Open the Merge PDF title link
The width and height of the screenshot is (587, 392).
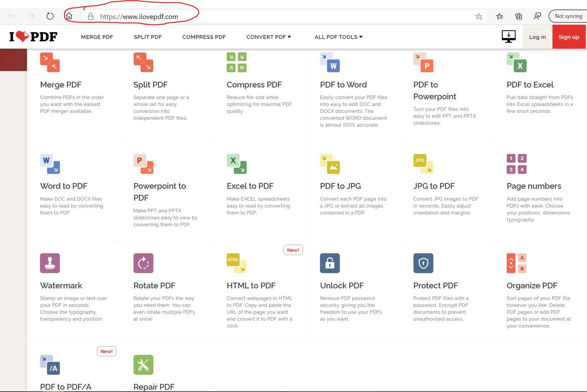tap(61, 85)
